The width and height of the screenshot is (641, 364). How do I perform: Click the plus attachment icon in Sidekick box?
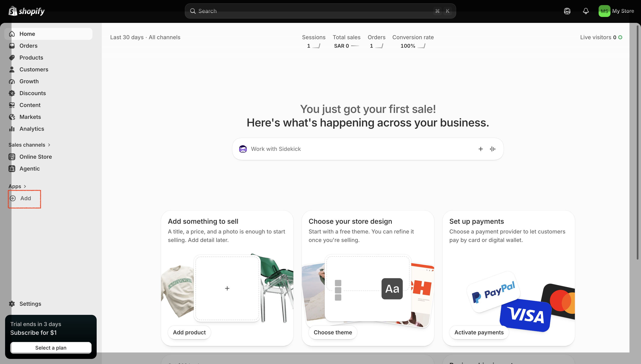(481, 149)
